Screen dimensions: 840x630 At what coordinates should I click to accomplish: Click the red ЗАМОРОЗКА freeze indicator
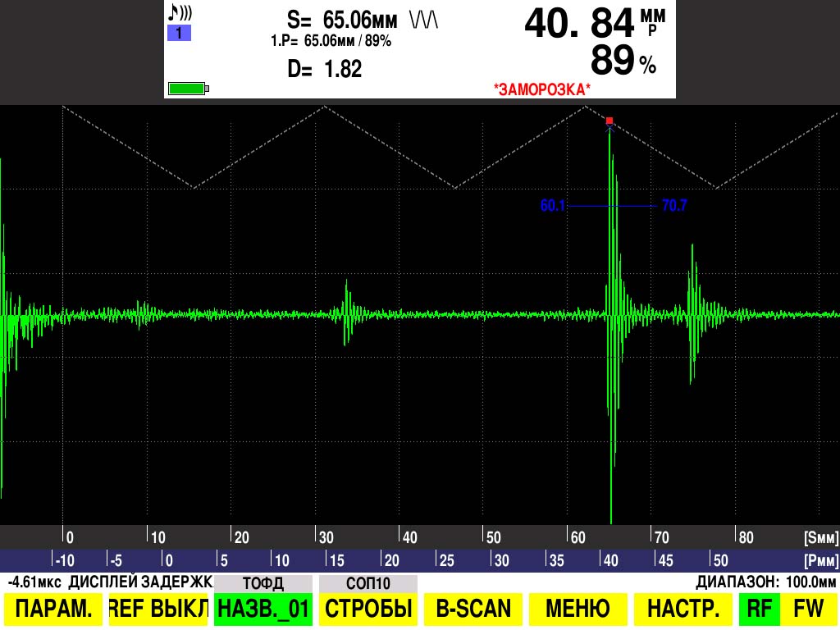tap(541, 89)
